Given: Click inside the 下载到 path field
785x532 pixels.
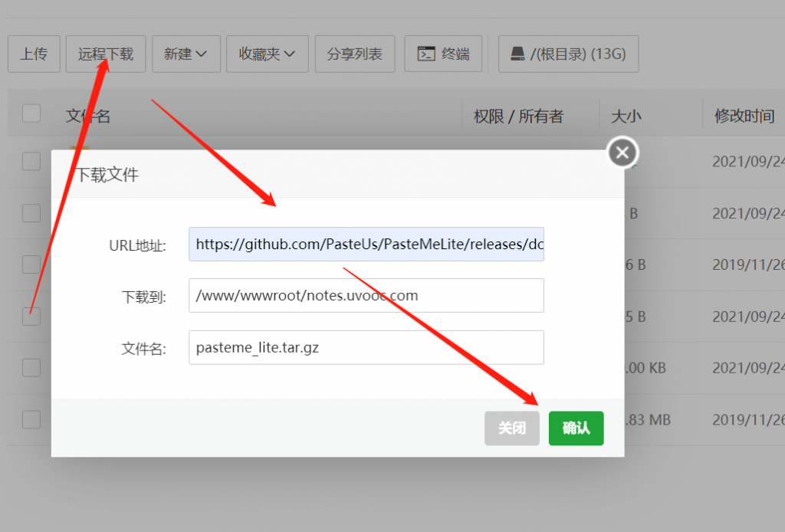Looking at the screenshot, I should point(366,295).
